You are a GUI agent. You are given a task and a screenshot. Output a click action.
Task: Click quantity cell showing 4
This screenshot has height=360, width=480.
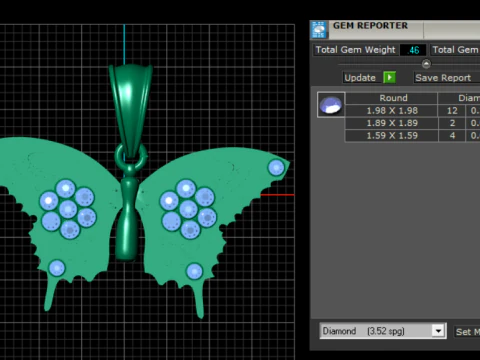(x=452, y=136)
